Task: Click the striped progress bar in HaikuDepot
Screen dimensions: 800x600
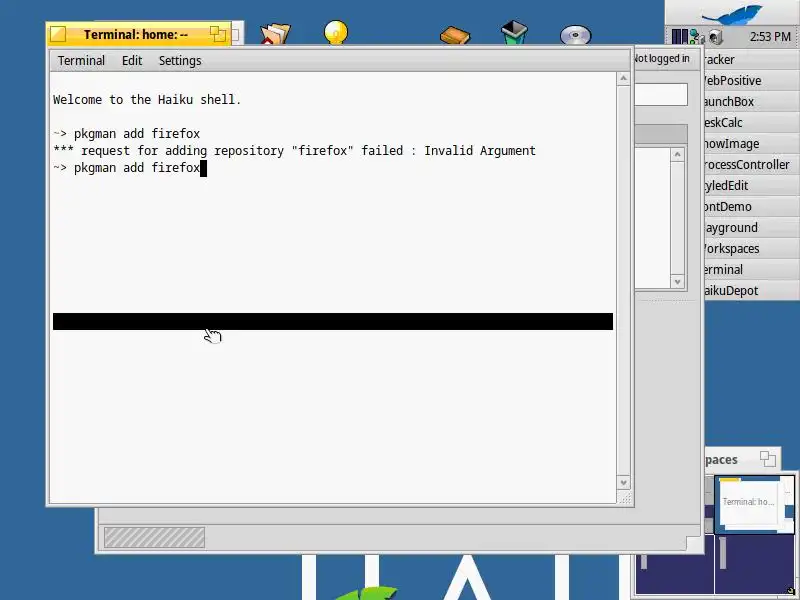Action: 154,538
